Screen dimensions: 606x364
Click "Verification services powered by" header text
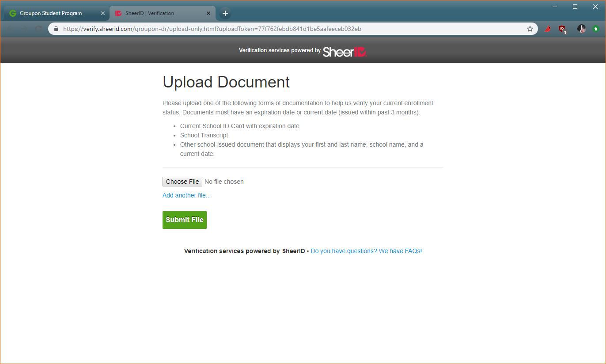pyautogui.click(x=280, y=50)
